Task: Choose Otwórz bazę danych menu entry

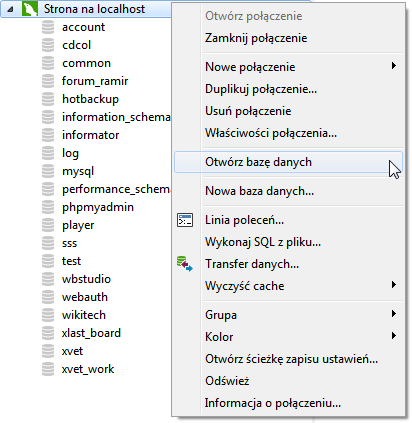Action: [x=289, y=162]
